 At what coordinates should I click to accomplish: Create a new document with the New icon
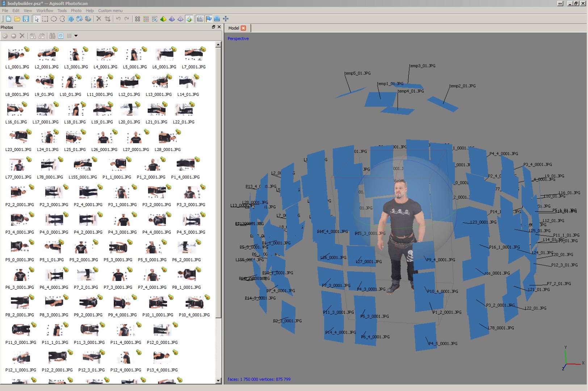pos(8,19)
